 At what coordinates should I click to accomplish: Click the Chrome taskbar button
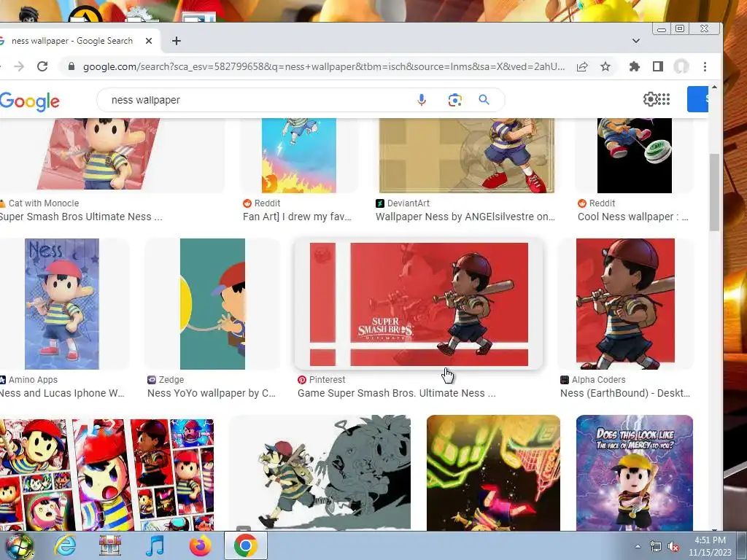click(x=246, y=546)
